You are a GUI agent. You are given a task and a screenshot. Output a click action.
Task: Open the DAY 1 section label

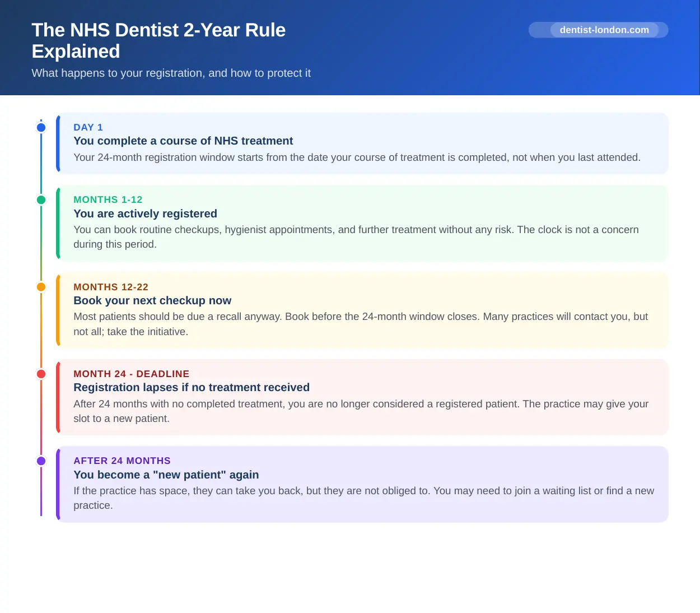(88, 127)
